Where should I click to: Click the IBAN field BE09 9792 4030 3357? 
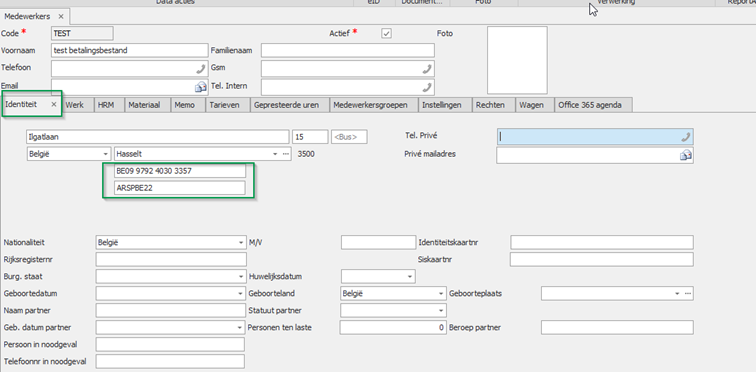180,171
